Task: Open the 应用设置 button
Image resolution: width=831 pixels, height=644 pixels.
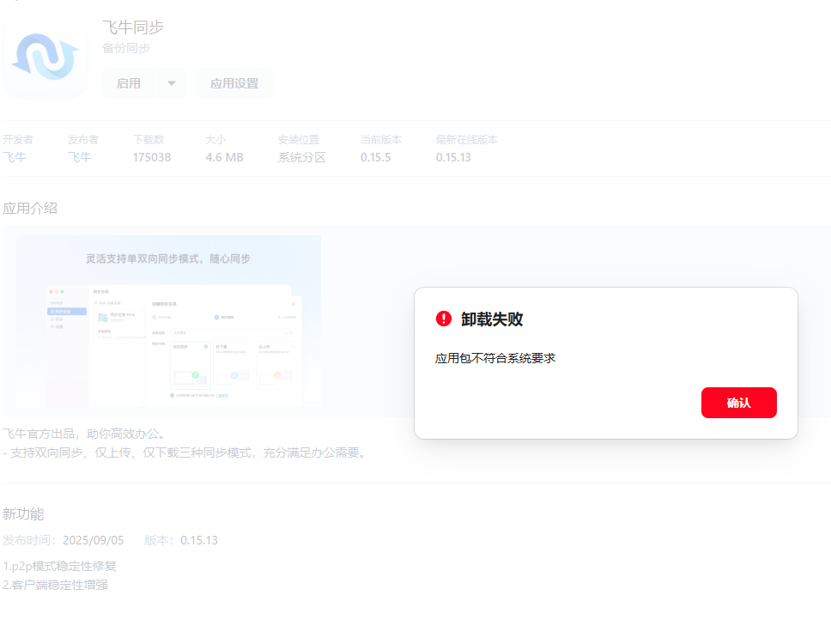Action: pyautogui.click(x=234, y=83)
